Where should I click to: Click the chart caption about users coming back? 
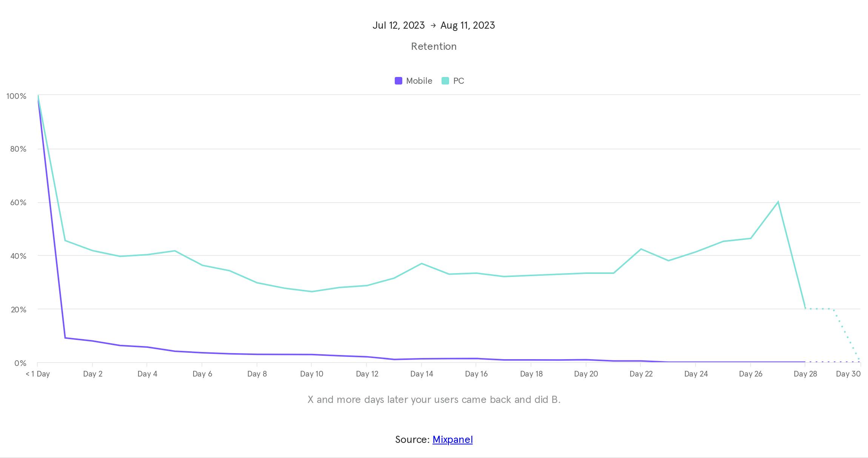(434, 400)
